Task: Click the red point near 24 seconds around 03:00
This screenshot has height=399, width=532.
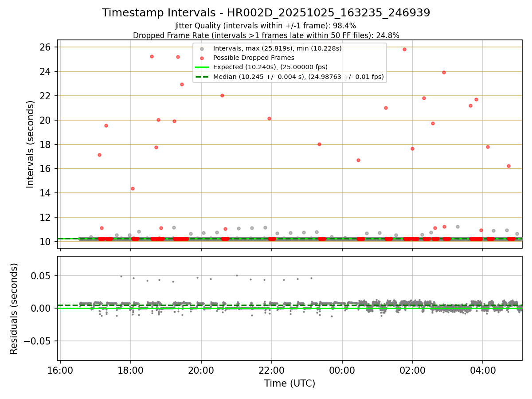Action: click(x=444, y=72)
